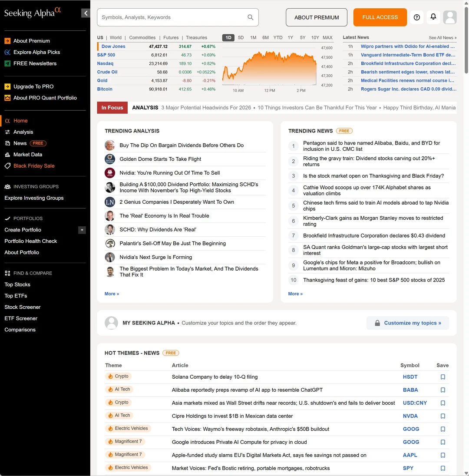Bookmark the Google Private AI Compute article
Image resolution: width=469 pixels, height=476 pixels.
coord(443,442)
